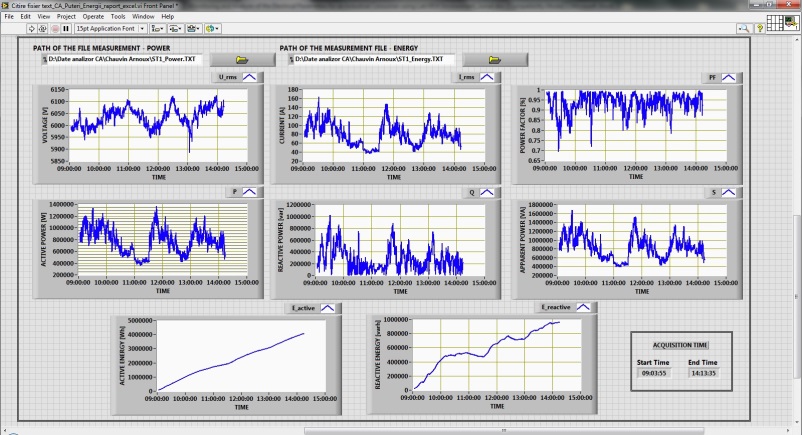802x435 pixels.
Task: Click the power file path input field
Action: [x=125, y=60]
